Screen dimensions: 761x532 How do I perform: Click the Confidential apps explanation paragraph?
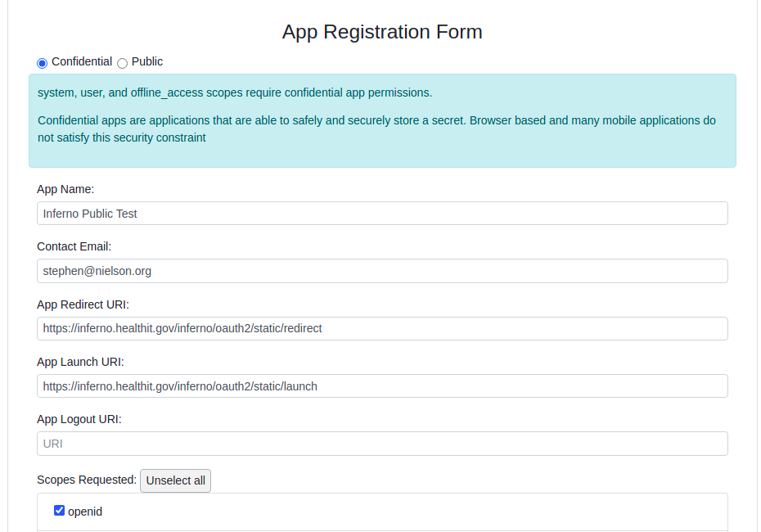[376, 129]
